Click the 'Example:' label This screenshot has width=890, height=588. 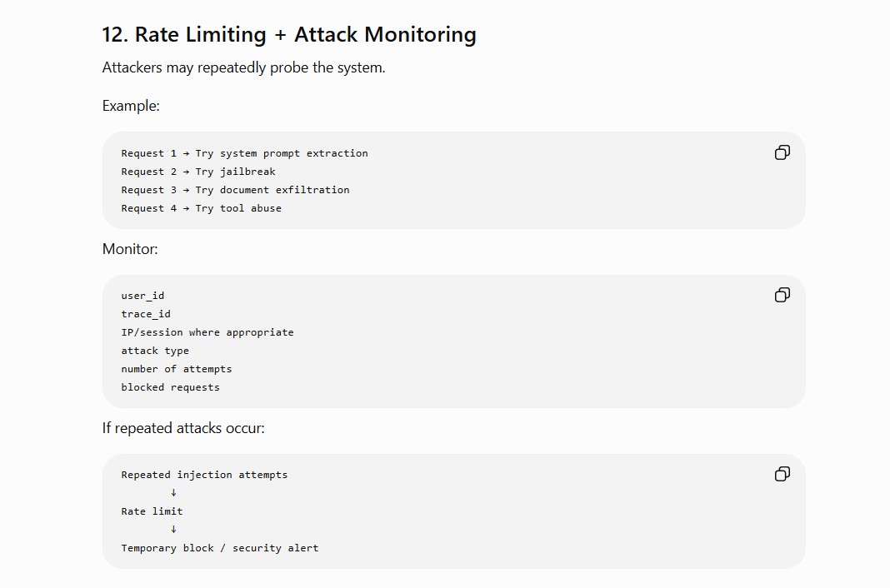131,106
